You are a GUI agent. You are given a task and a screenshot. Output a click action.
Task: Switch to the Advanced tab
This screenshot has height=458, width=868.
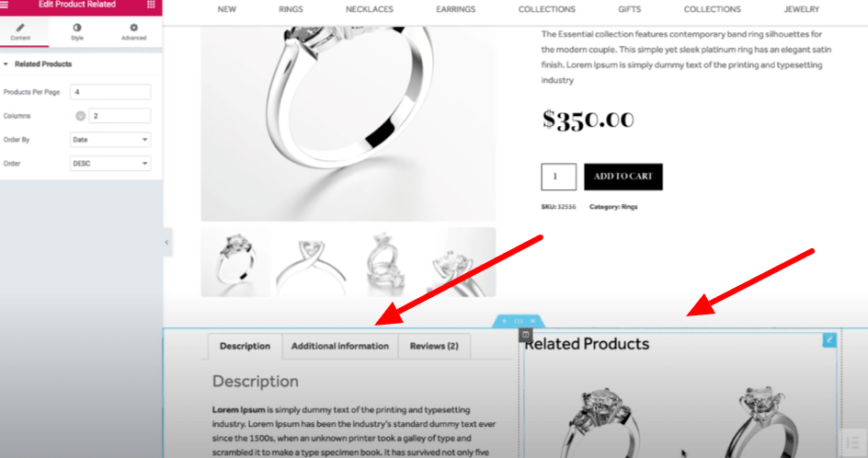tap(134, 32)
